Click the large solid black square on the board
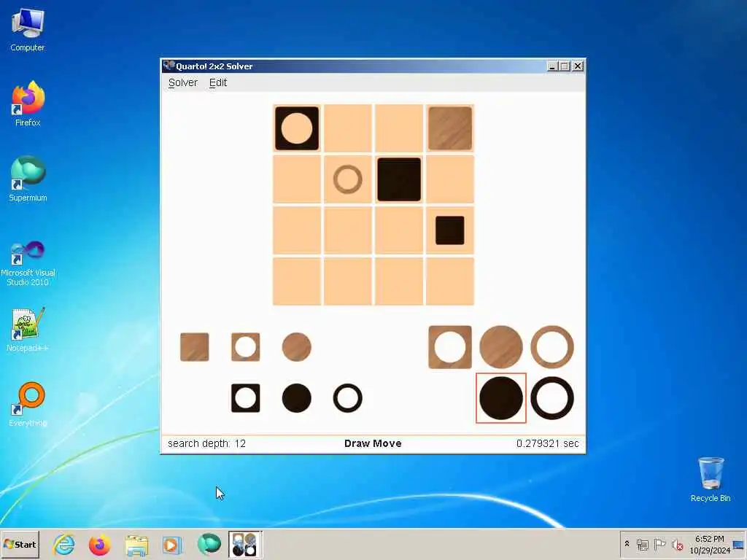 tap(399, 179)
